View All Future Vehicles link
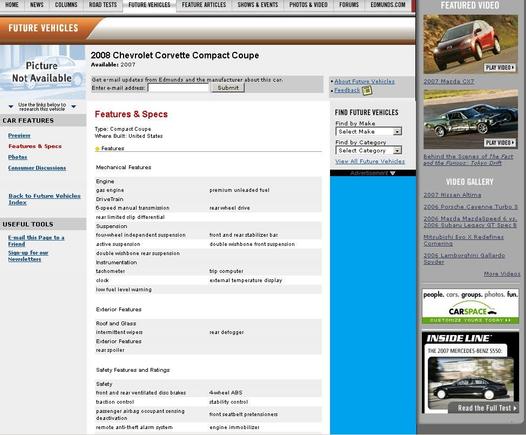Image resolution: width=526 pixels, height=435 pixels. coord(370,161)
